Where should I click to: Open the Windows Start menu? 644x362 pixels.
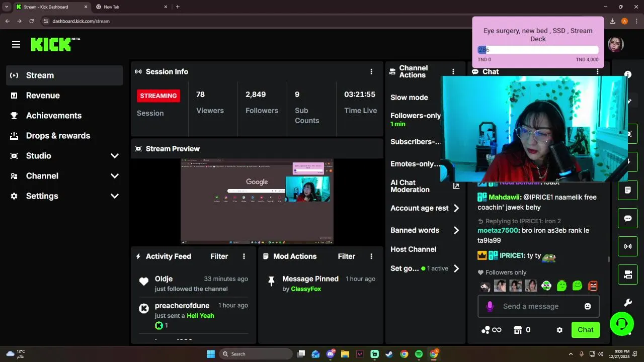[211, 354]
